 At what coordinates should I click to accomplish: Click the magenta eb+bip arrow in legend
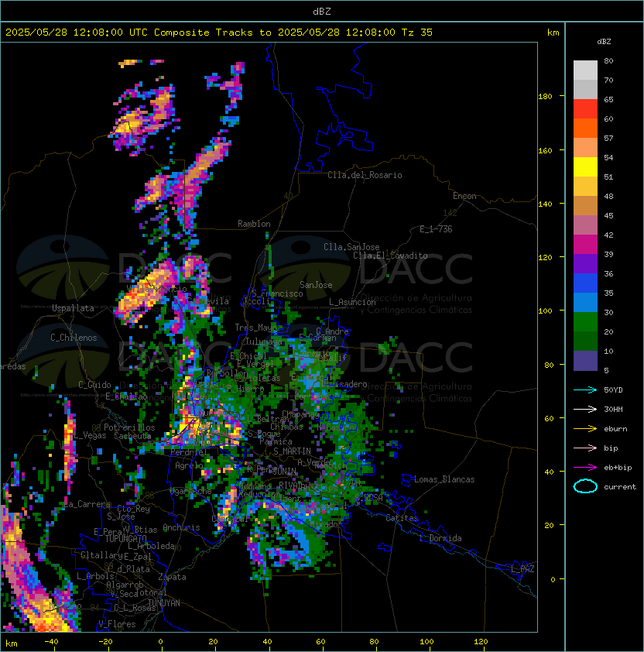point(585,468)
